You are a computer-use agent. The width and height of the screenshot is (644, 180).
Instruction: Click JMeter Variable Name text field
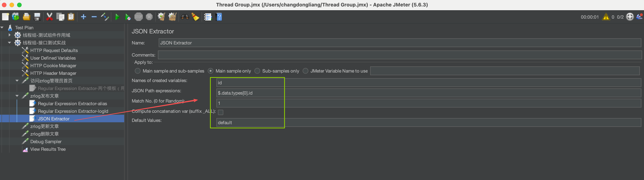[x=505, y=71]
